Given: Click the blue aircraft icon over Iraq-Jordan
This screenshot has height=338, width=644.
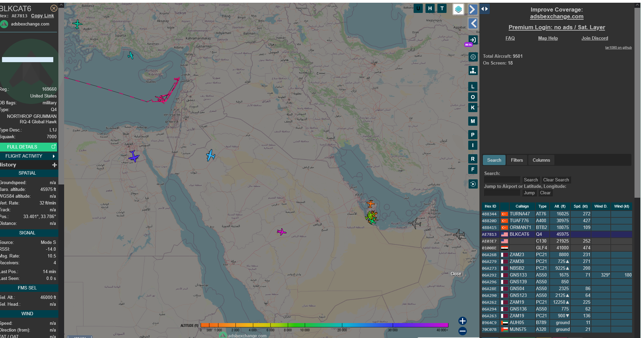Looking at the screenshot, I should coord(211,155).
